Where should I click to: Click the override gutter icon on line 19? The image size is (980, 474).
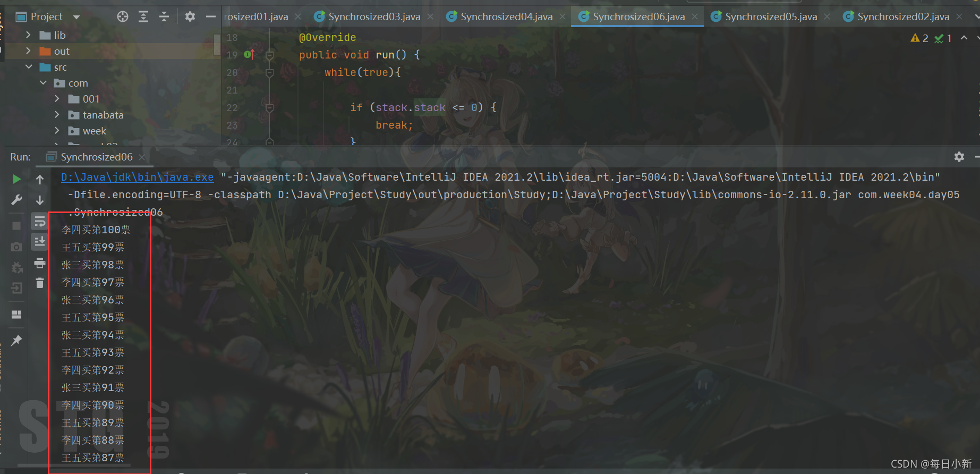[x=249, y=54]
